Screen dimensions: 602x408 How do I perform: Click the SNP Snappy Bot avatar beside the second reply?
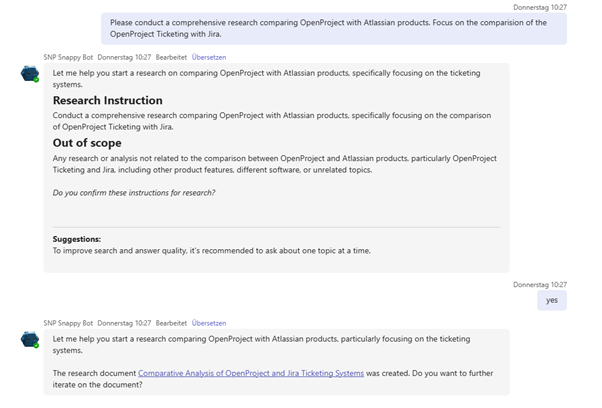tap(30, 340)
